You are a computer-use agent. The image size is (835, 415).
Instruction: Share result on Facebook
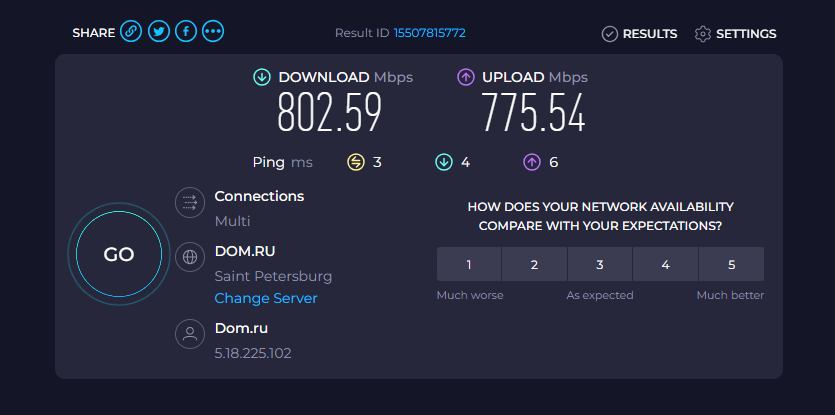(x=185, y=32)
